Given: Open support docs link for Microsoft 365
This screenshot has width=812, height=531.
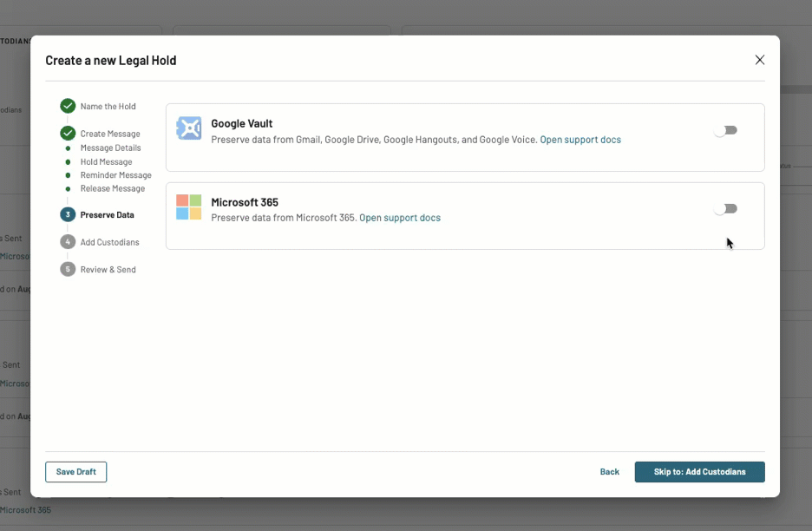Looking at the screenshot, I should 400,218.
